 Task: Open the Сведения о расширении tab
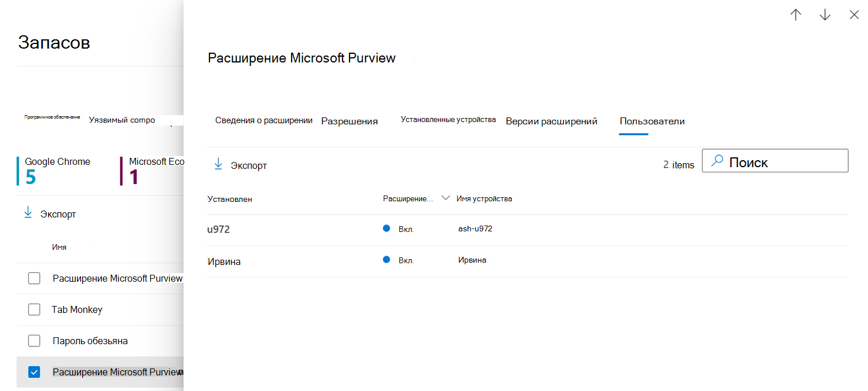pos(264,120)
